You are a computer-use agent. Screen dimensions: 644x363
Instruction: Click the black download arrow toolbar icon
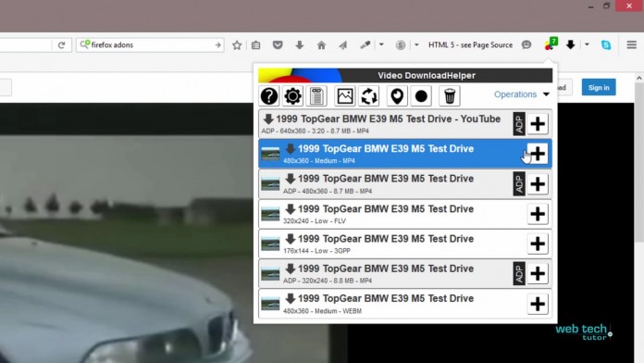(x=571, y=44)
